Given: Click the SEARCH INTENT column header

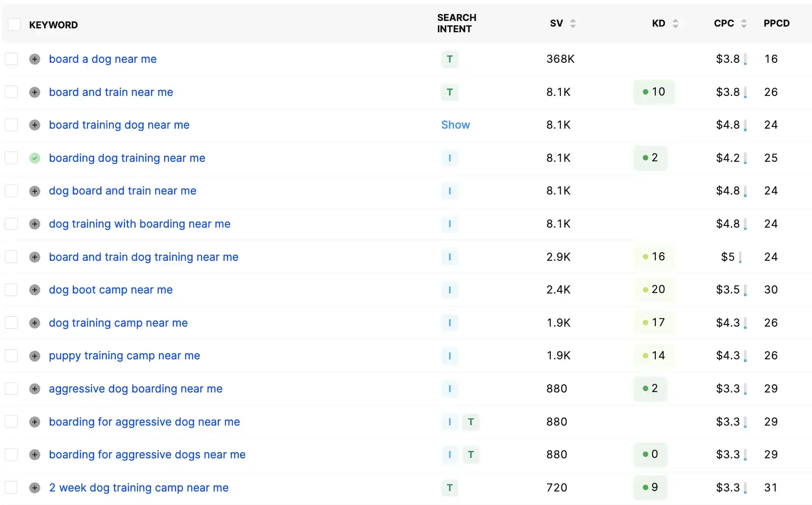Looking at the screenshot, I should (456, 24).
